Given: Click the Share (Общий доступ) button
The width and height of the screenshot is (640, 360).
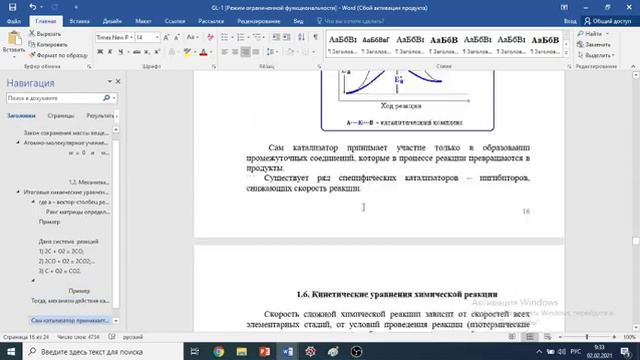Looking at the screenshot, I should click(x=608, y=21).
